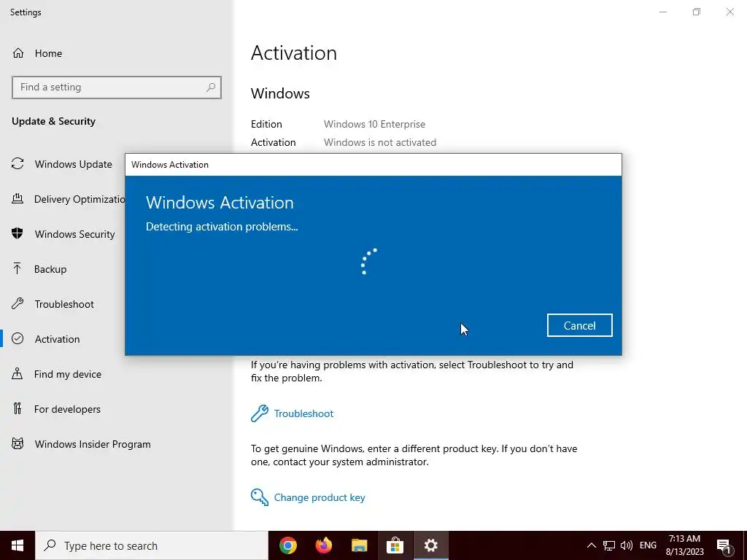The height and width of the screenshot is (560, 747).
Task: Click the volume speaker tray icon
Action: 627,545
